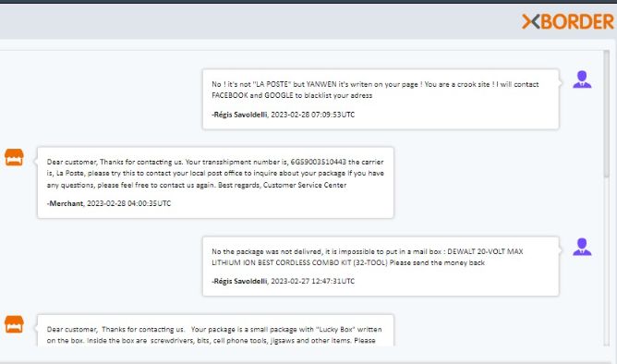This screenshot has height=364, width=617.
Task: Click the -Merchant sender label
Action: (x=65, y=203)
